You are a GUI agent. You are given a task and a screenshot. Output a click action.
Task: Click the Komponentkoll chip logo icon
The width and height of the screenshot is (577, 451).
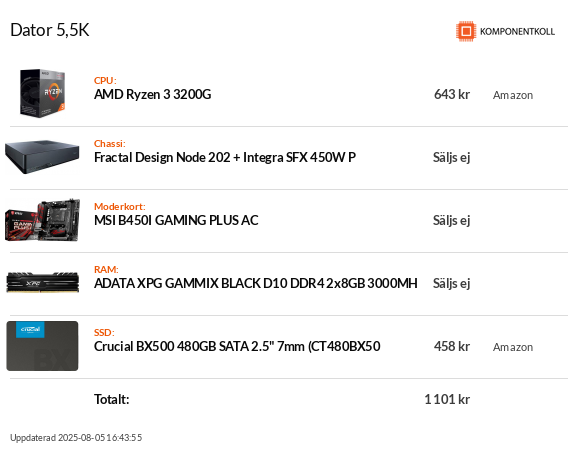466,31
